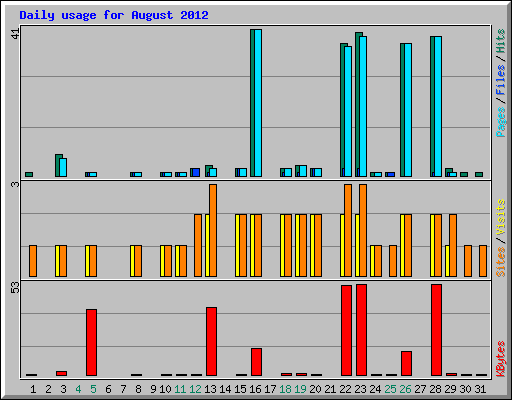
Task: Click the red KBytes bar for day 5
Action: (92, 342)
